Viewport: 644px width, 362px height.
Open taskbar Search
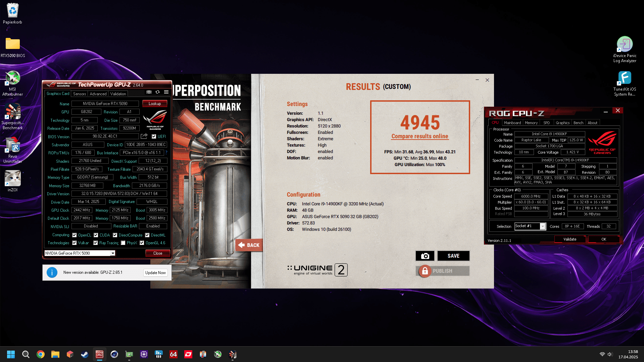coord(26,354)
